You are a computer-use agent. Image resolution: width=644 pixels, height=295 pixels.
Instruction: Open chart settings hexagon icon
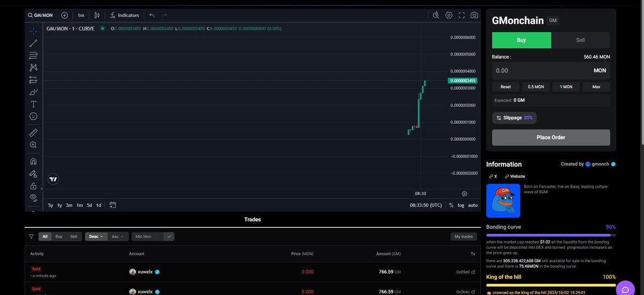[449, 16]
